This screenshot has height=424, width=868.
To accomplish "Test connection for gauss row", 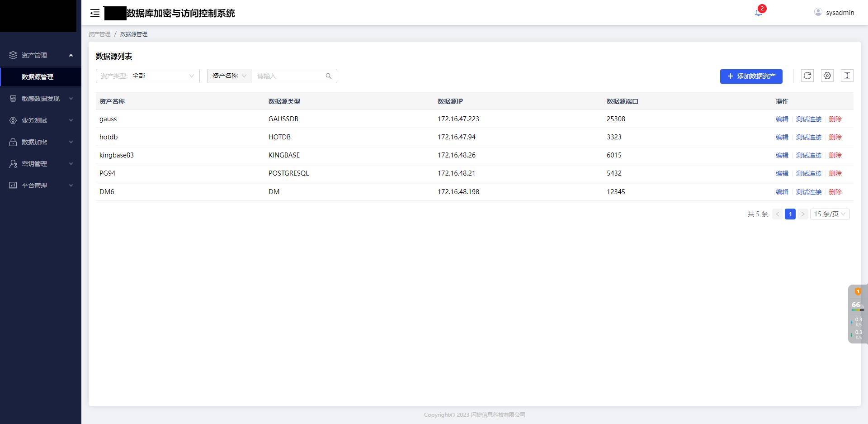I will tap(809, 119).
